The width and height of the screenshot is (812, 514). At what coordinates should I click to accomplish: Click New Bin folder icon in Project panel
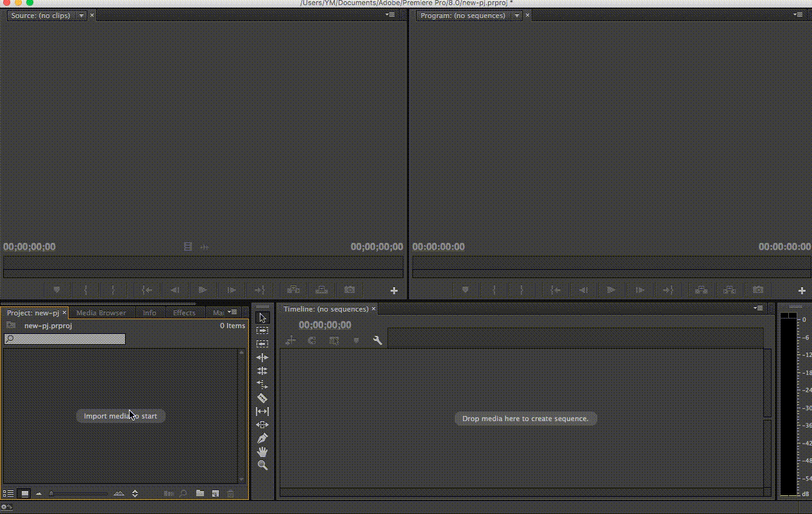click(200, 493)
